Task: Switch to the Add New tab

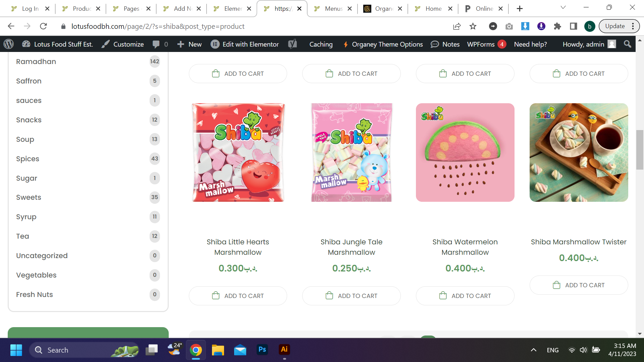Action: 181,8
